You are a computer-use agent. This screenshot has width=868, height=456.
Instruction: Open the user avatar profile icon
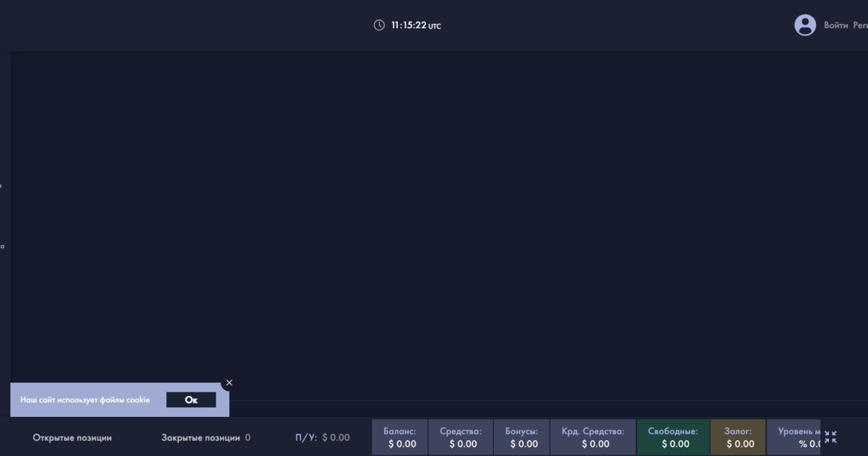(x=805, y=25)
